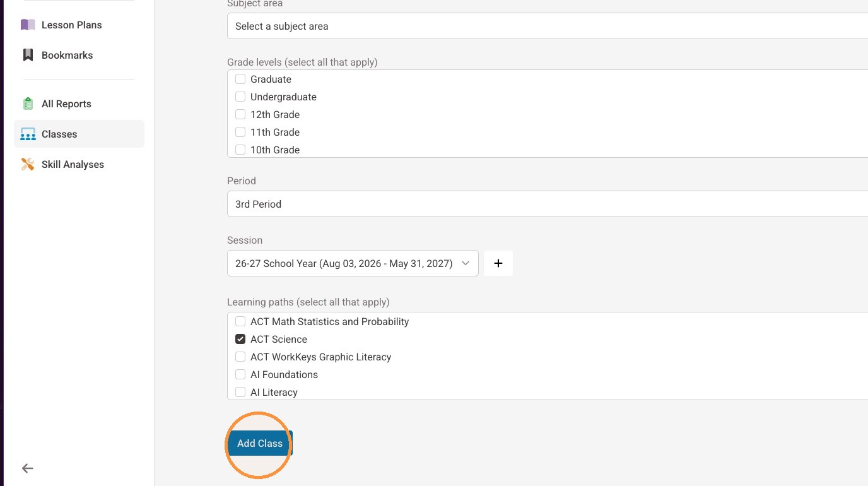Click chevron arrow in Session dropdown

coord(466,263)
